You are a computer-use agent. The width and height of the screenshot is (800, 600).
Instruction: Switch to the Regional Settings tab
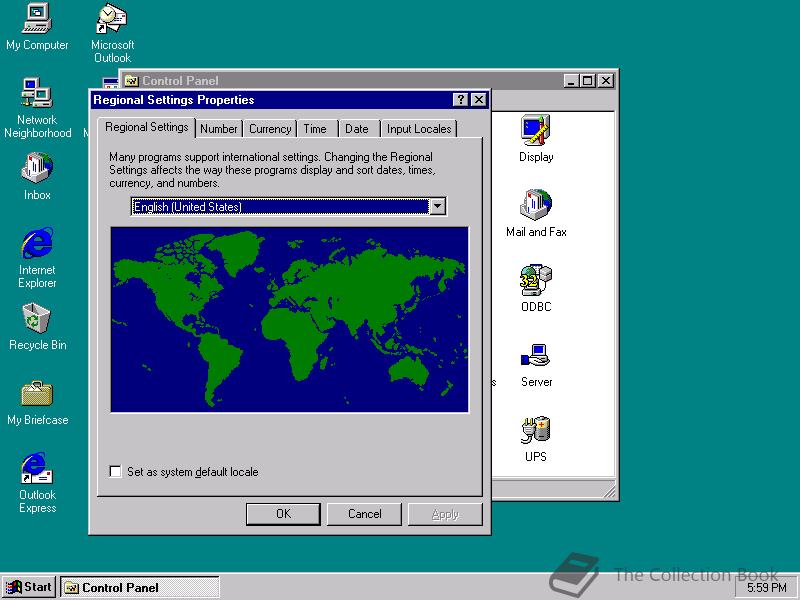tap(146, 127)
